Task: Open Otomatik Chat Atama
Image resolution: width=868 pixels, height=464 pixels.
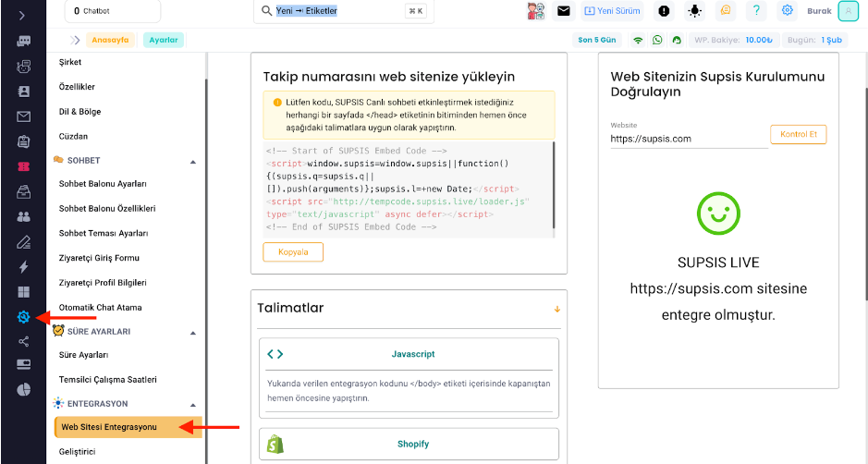Action: (x=100, y=307)
